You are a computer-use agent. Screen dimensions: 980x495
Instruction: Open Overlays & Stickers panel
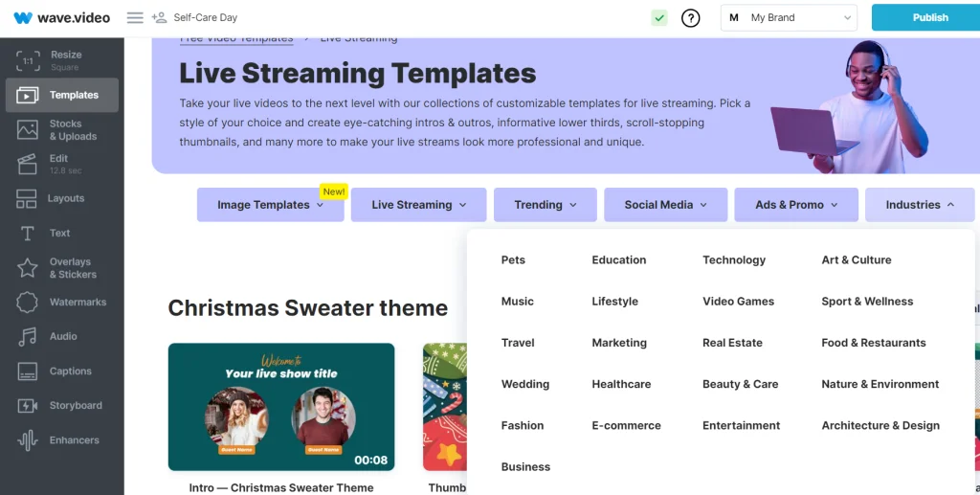pyautogui.click(x=62, y=268)
